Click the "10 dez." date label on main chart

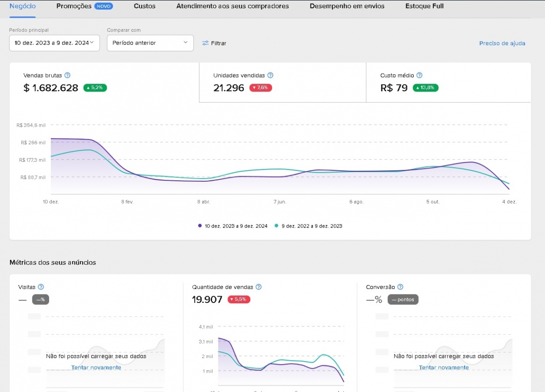tap(51, 202)
